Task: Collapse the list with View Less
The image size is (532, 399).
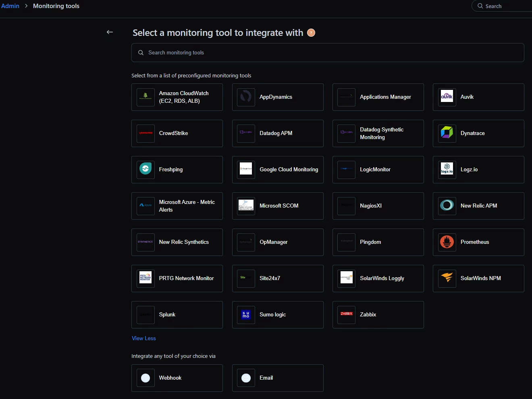Action: 144,338
